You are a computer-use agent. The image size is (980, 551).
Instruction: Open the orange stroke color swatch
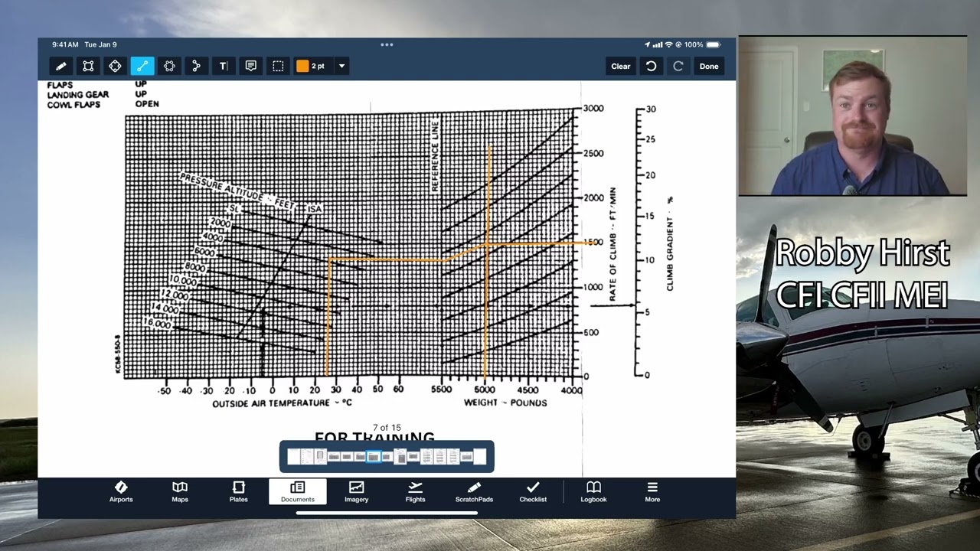302,66
